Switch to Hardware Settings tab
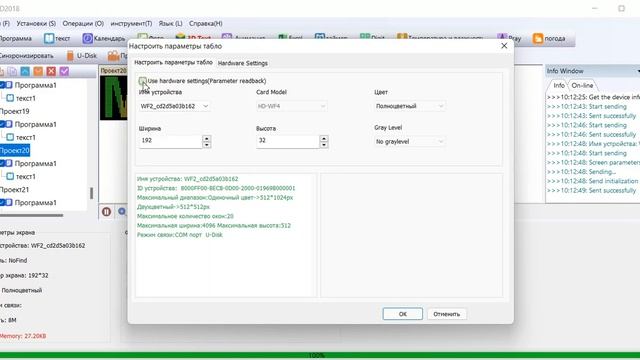The width and height of the screenshot is (640, 360). coord(242,63)
